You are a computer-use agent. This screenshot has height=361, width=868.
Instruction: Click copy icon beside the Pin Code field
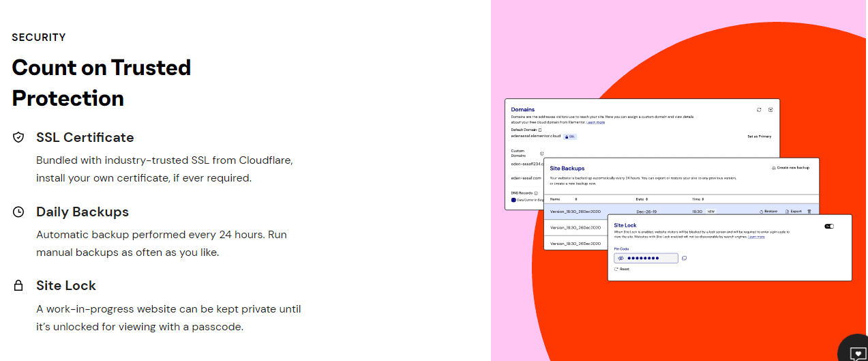(x=684, y=258)
